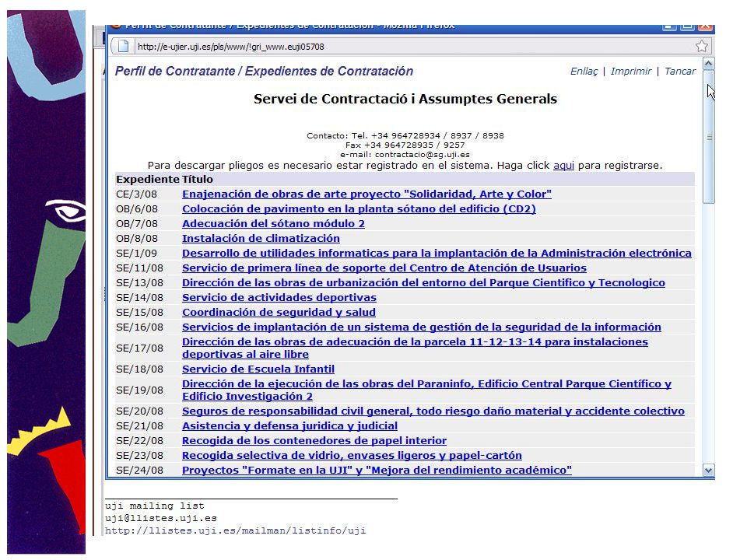Open Dirección de las obras de urbanización link

423,283
